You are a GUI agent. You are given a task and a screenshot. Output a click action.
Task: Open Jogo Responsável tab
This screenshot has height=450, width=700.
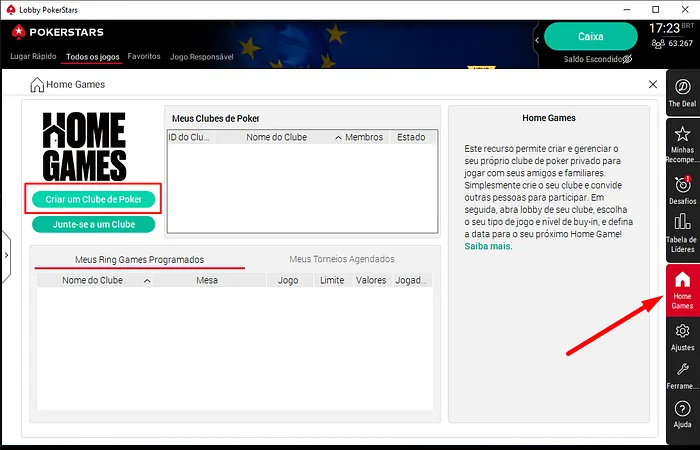point(201,57)
